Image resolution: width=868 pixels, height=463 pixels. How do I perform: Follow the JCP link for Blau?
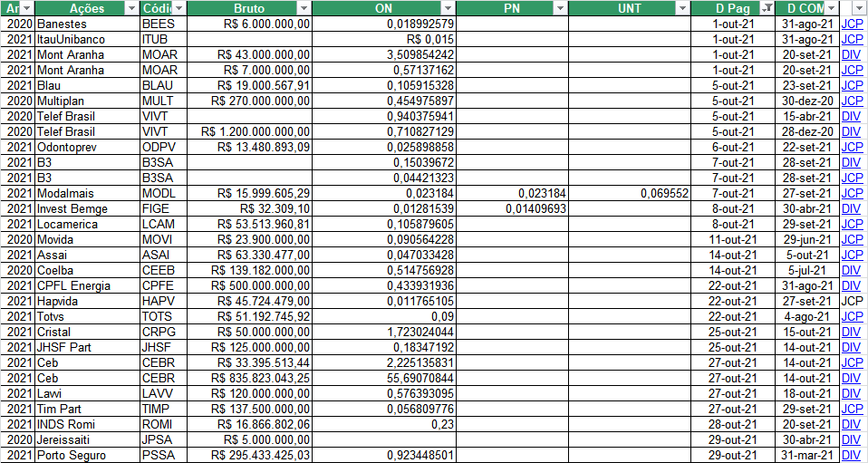tap(852, 86)
